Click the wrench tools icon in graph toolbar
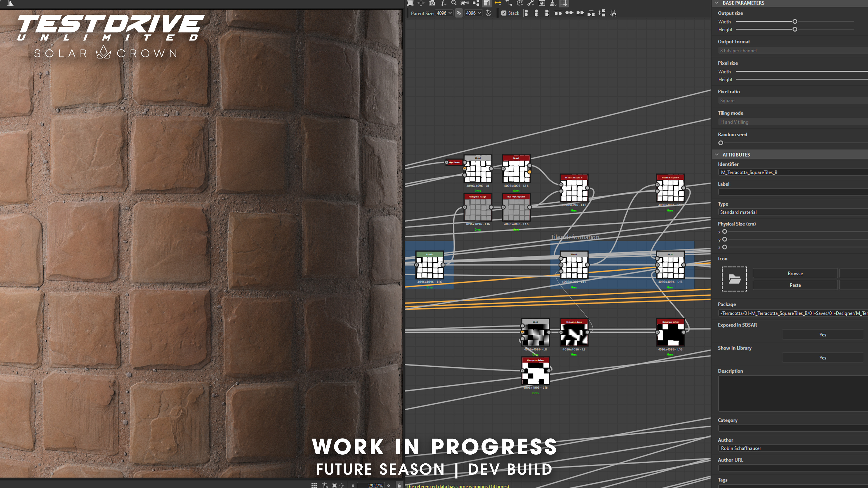The height and width of the screenshot is (488, 868). click(530, 3)
